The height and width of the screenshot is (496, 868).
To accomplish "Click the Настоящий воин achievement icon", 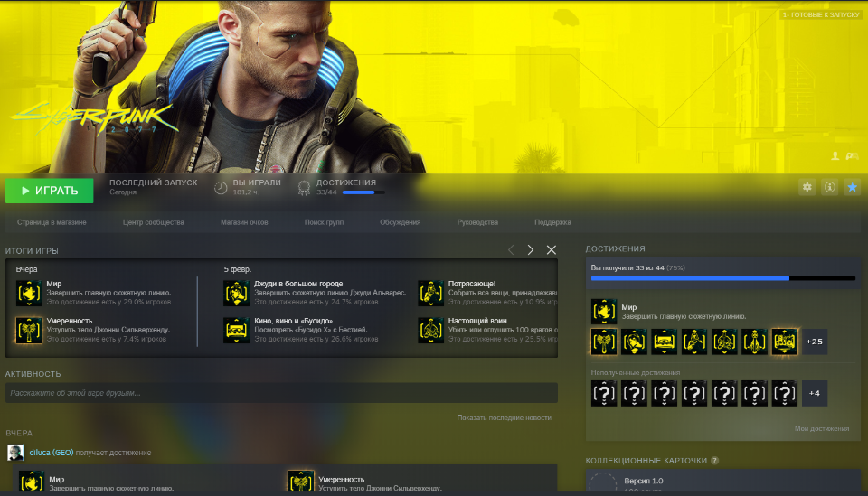I will [x=430, y=330].
